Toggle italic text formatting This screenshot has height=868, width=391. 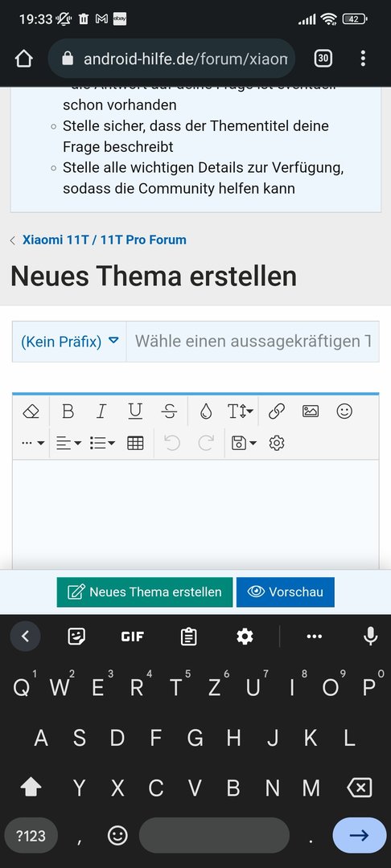(101, 411)
